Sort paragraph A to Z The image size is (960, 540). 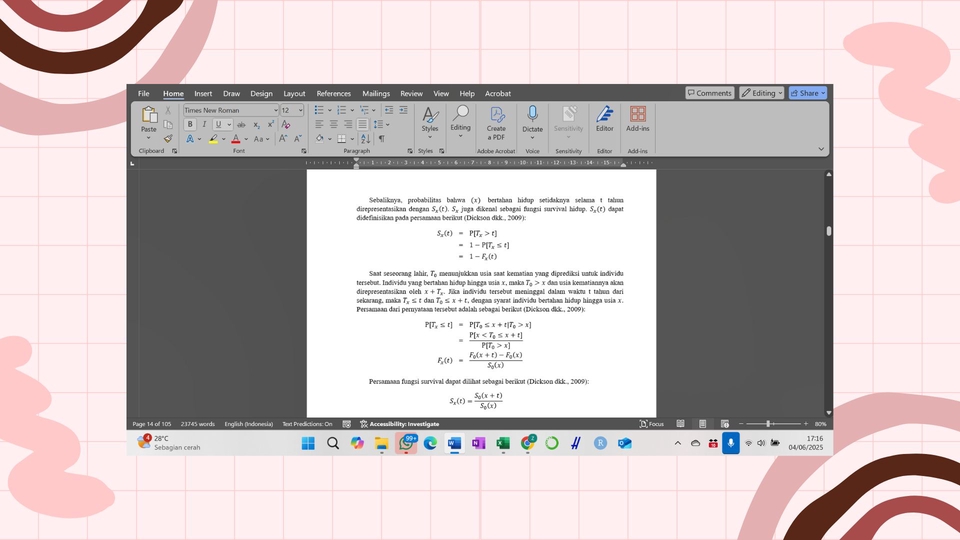coord(366,139)
